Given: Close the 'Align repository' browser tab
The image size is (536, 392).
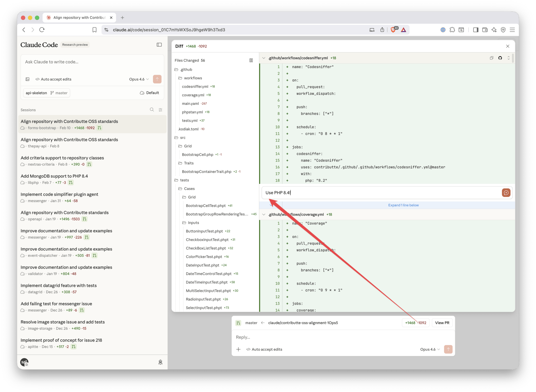Looking at the screenshot, I should (x=111, y=18).
